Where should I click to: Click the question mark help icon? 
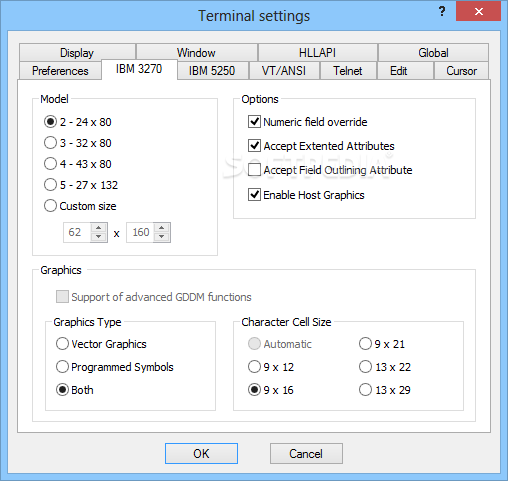442,12
